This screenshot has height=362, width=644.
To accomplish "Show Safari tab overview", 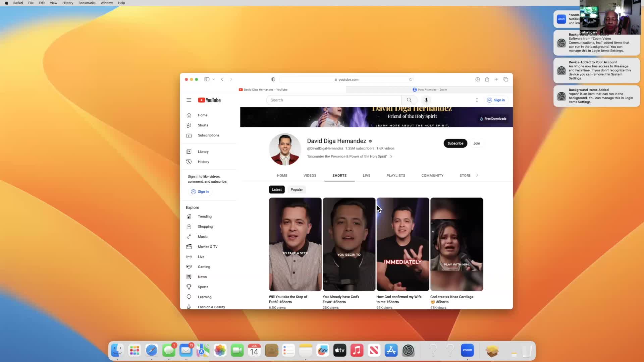I will tap(506, 79).
